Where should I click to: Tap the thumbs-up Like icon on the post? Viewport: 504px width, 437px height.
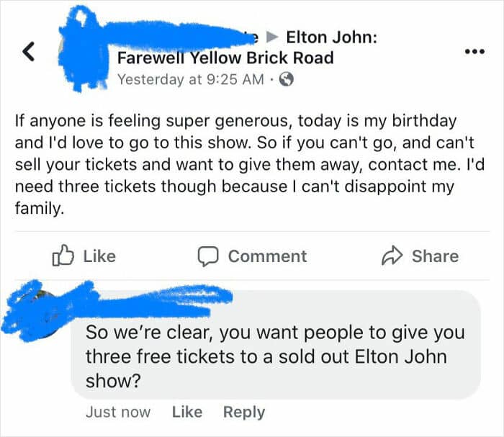point(63,256)
